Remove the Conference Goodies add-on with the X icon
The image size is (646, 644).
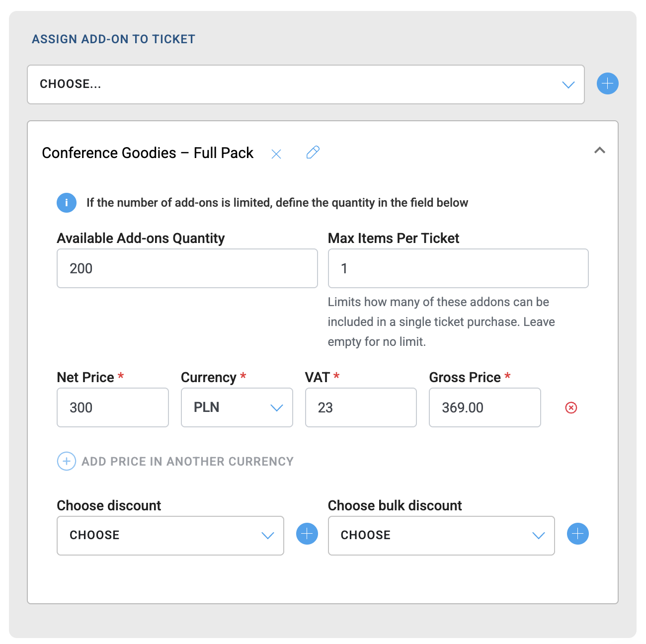click(x=276, y=154)
